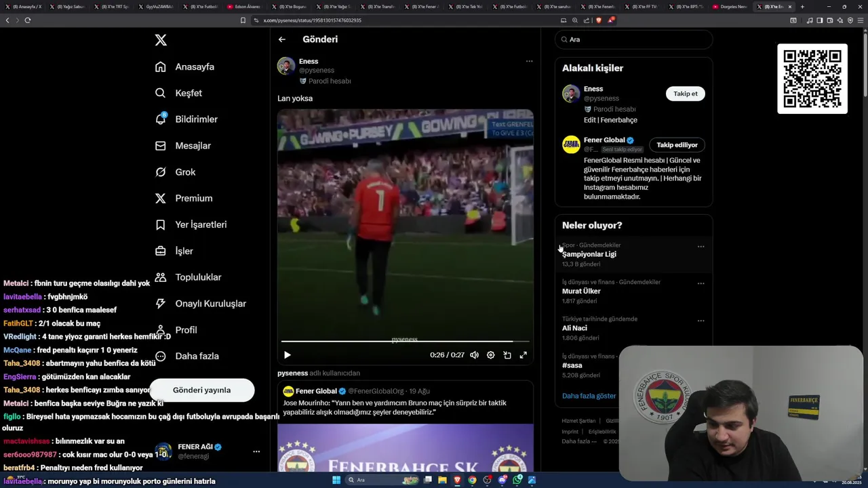Open Ali Naci trend options

pos(701,321)
